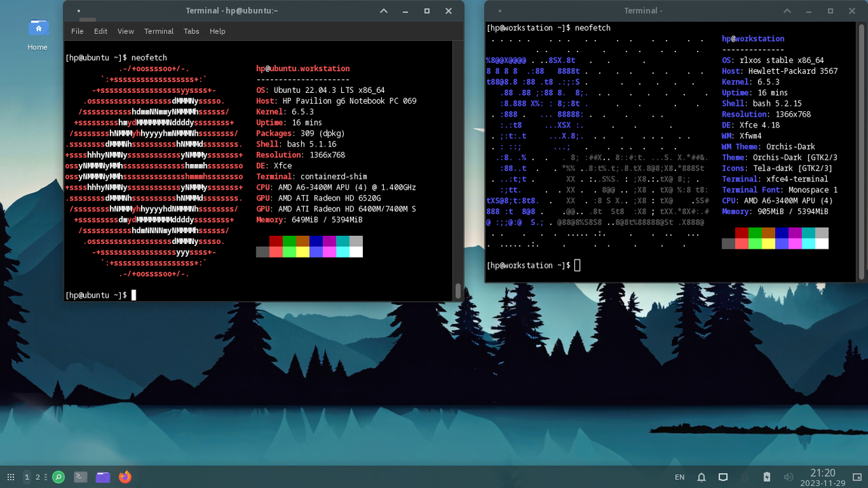Click 'Packages: 309 (dpkg)' line
This screenshot has width=868, height=488.
300,134
